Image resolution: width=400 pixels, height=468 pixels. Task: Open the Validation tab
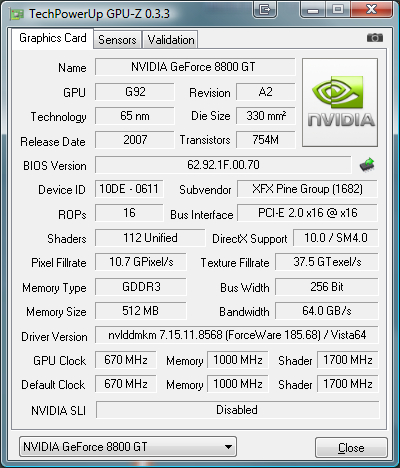[x=171, y=40]
